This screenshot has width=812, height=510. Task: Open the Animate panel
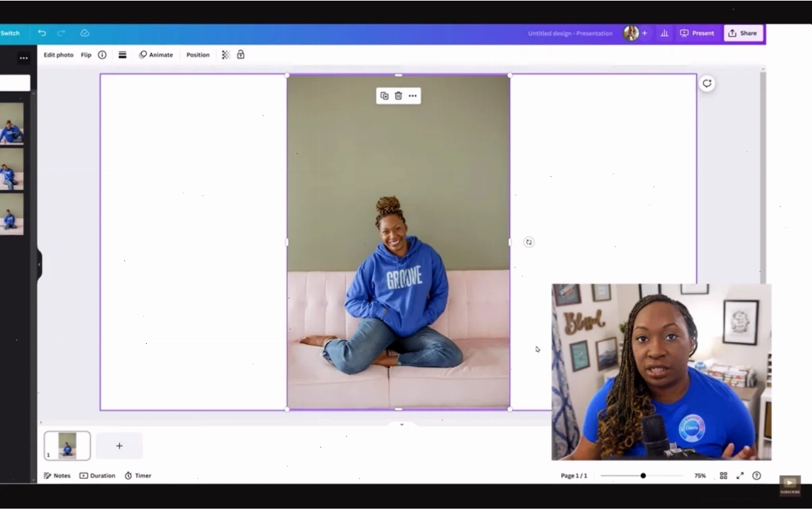(156, 55)
